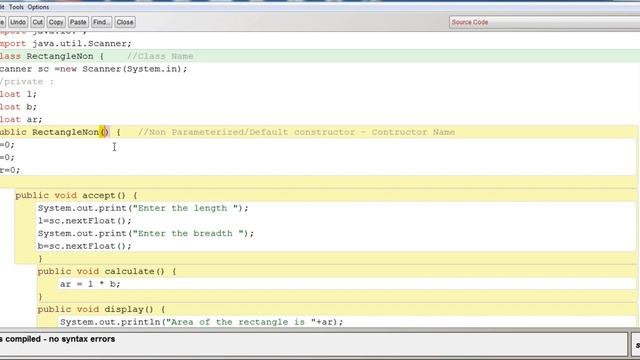The height and width of the screenshot is (360, 640).
Task: Open the Tools menu
Action: click(16, 7)
